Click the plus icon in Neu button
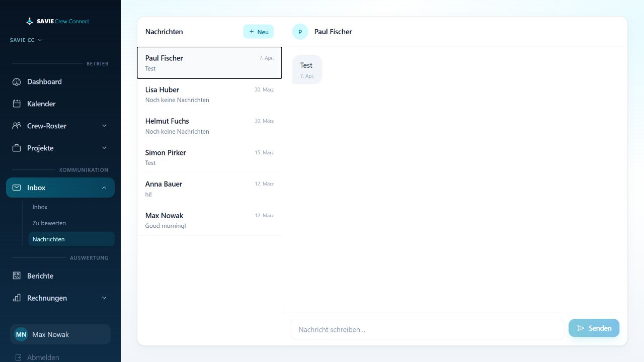The image size is (644, 362). [252, 32]
